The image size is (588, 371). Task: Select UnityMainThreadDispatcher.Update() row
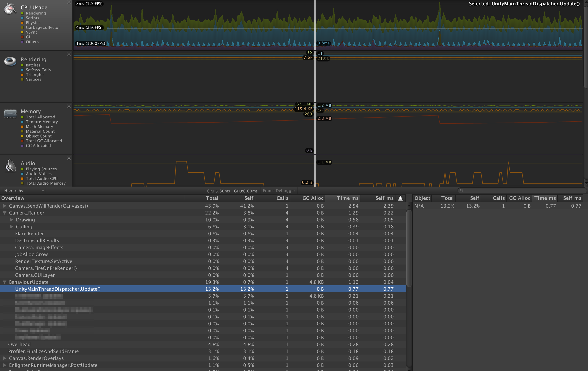click(203, 289)
